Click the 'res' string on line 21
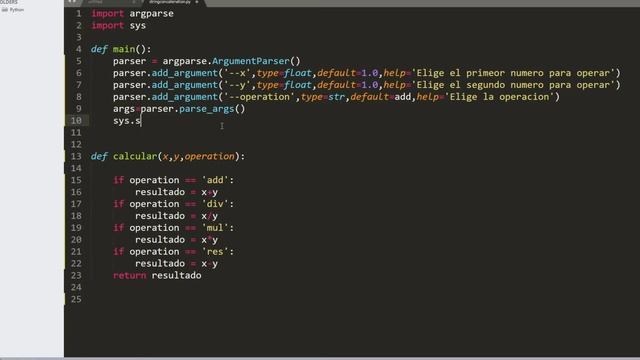The width and height of the screenshot is (640, 360). point(215,252)
